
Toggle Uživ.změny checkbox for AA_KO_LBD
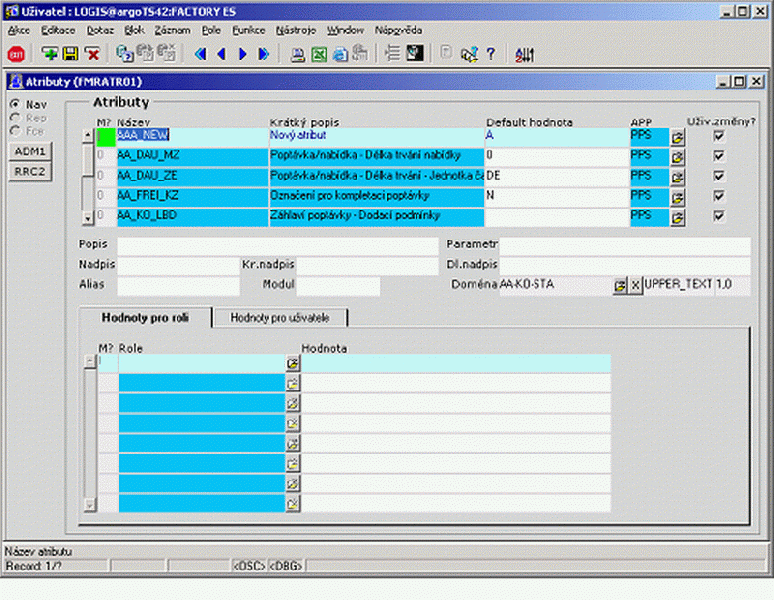719,216
